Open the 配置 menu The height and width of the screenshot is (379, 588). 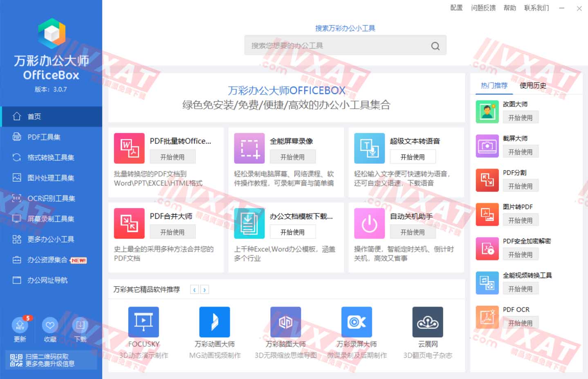pos(456,7)
